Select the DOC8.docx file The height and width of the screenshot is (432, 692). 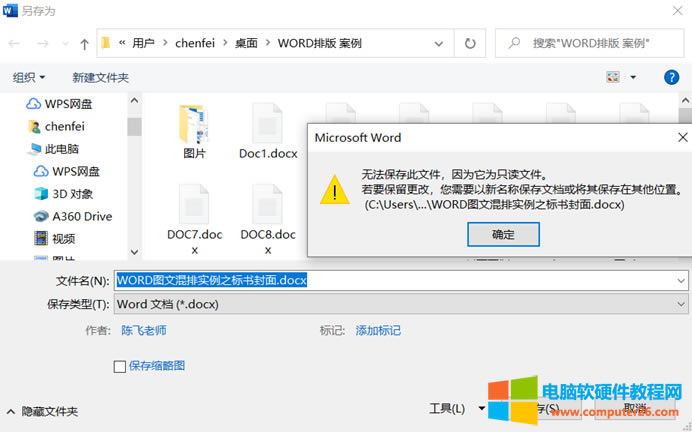(x=268, y=219)
